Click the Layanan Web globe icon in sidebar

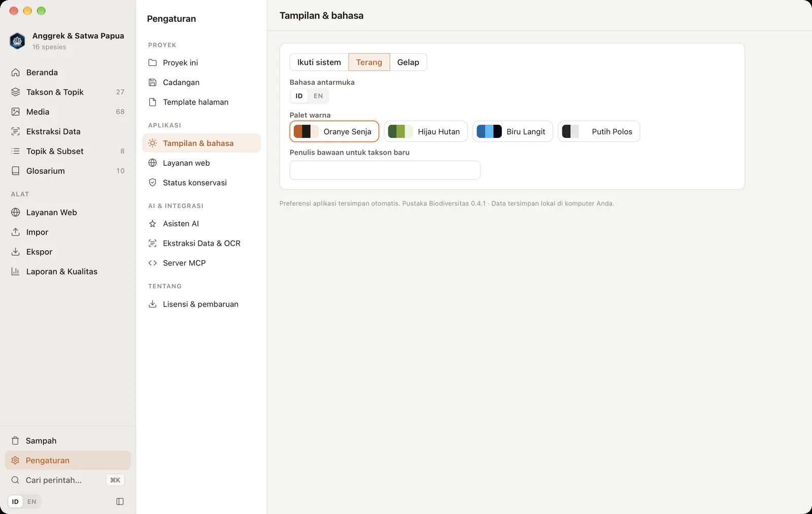[16, 213]
